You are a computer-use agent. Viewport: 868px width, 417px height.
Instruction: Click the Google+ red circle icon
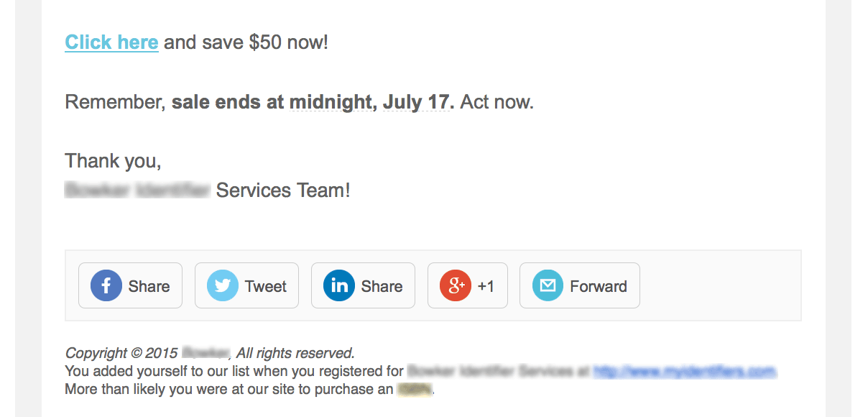pyautogui.click(x=455, y=285)
